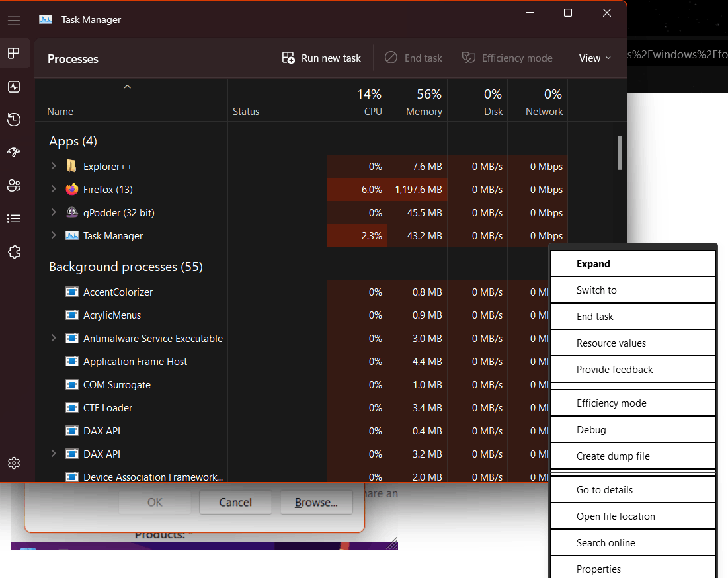Click the COM Surrogate process icon
Screen dimensions: 728x578
[x=71, y=385]
